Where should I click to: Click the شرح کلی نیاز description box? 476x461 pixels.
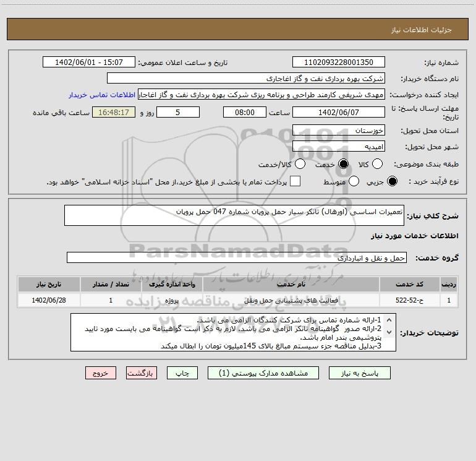point(234,215)
